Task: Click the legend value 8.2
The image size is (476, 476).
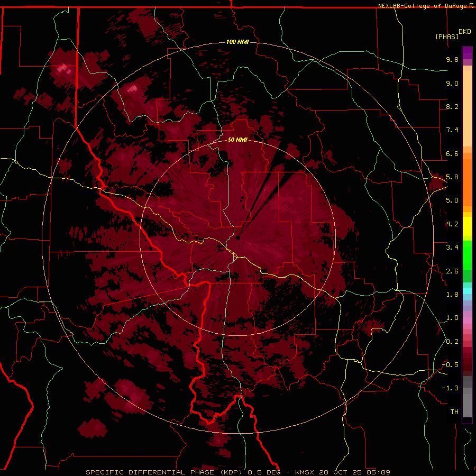Action: pyautogui.click(x=452, y=106)
